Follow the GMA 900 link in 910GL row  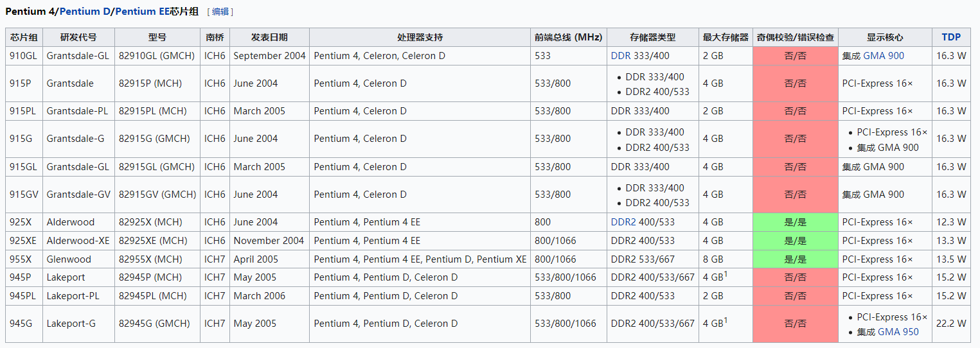tap(884, 56)
